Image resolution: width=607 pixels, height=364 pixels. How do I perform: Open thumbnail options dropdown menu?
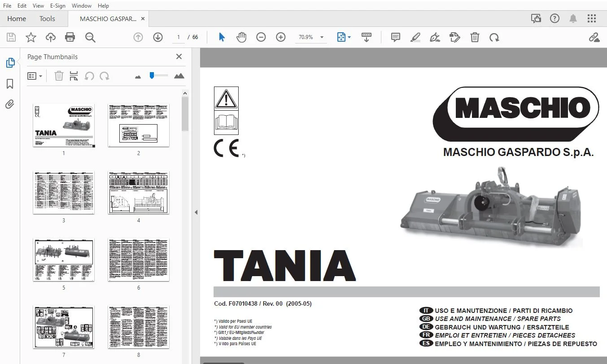[35, 76]
